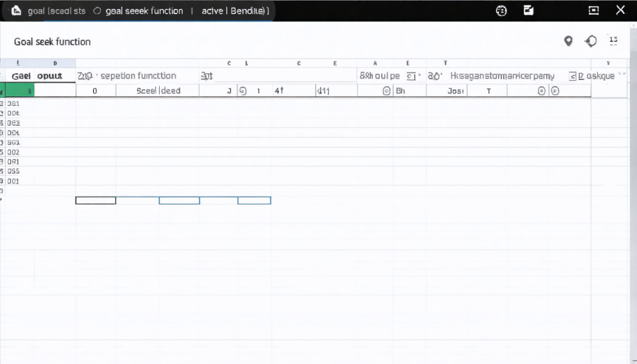Select column header "Y"
The image size is (637, 364).
point(608,63)
